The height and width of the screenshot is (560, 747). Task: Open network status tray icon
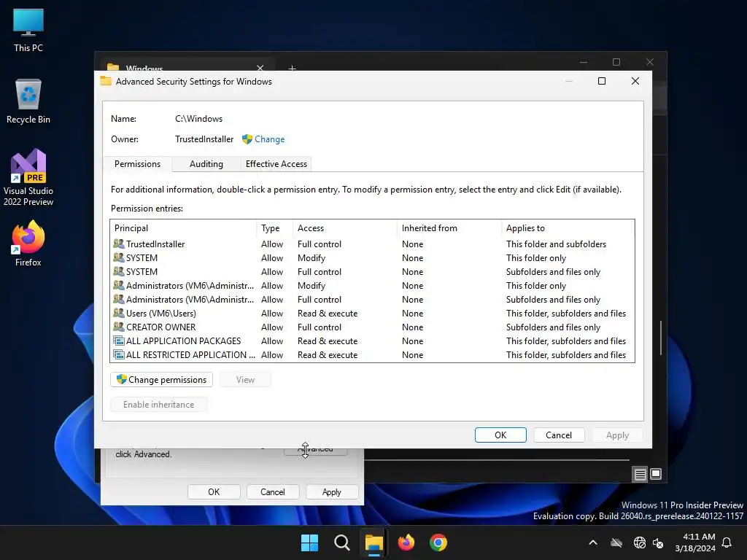639,542
